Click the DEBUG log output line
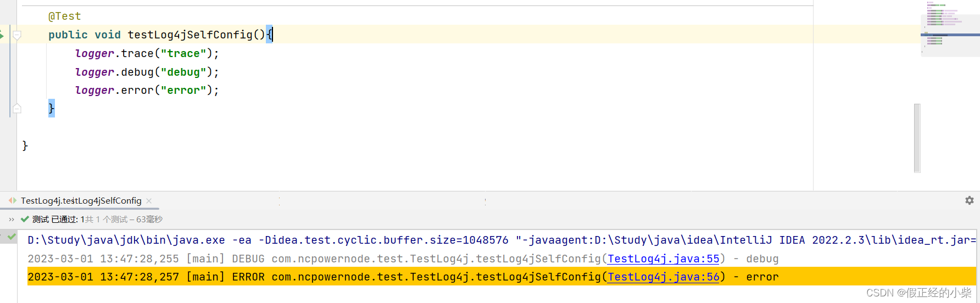Viewport: 980px width, 303px height. click(x=403, y=259)
